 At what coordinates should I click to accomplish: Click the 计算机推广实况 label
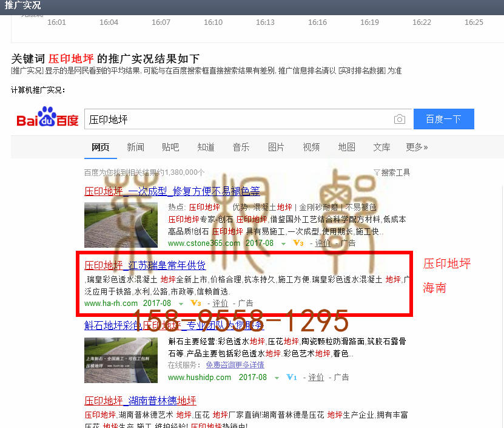(38, 90)
